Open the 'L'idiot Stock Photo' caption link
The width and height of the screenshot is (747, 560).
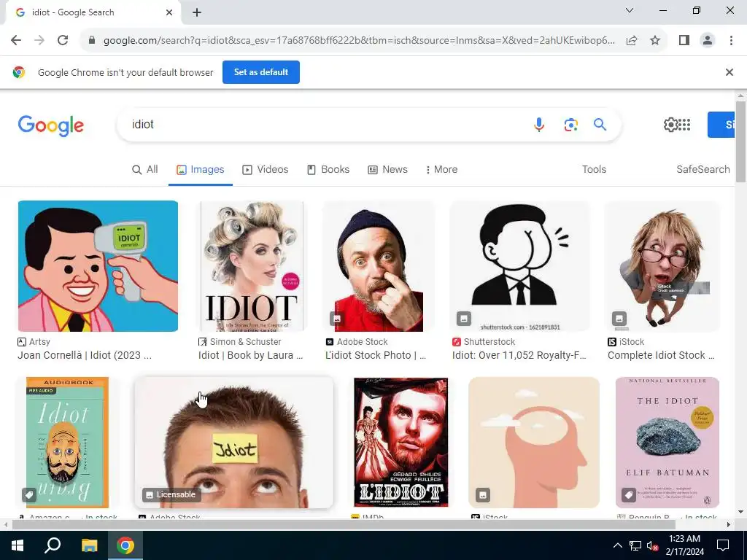[x=376, y=355]
